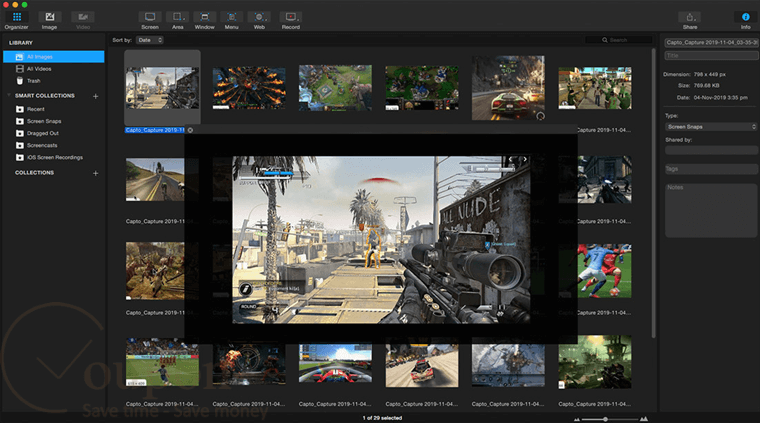Click the Date 04-Nov-2019 3:35 pm value

click(x=720, y=97)
